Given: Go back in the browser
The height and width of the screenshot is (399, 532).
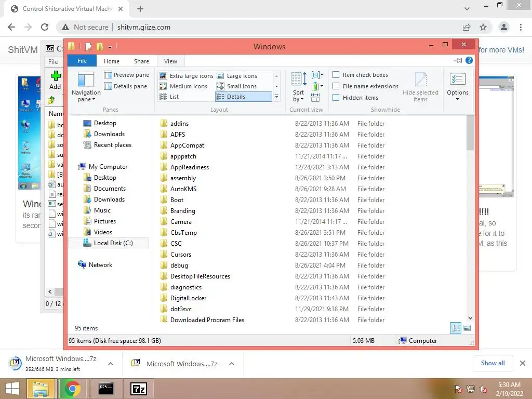Looking at the screenshot, I should [11, 27].
